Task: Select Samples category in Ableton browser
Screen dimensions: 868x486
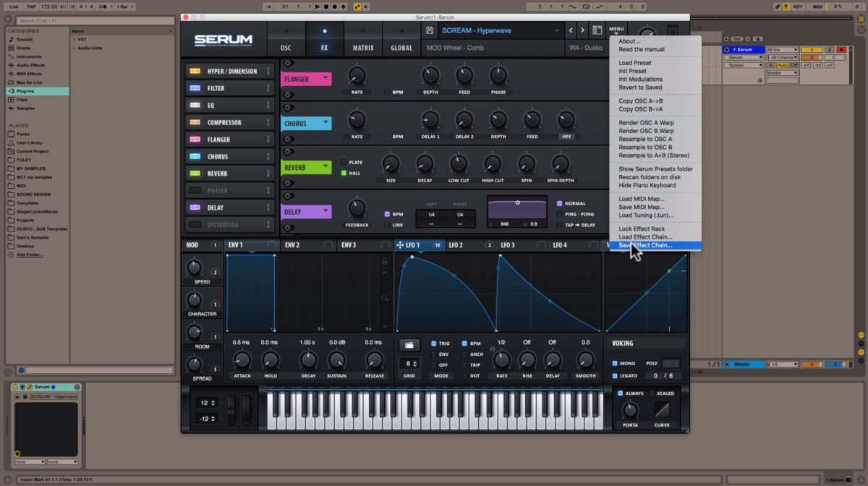Action: pyautogui.click(x=25, y=108)
